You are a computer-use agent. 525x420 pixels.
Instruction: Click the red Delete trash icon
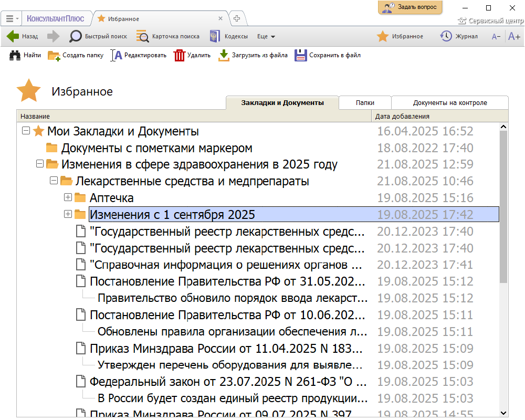click(x=180, y=55)
